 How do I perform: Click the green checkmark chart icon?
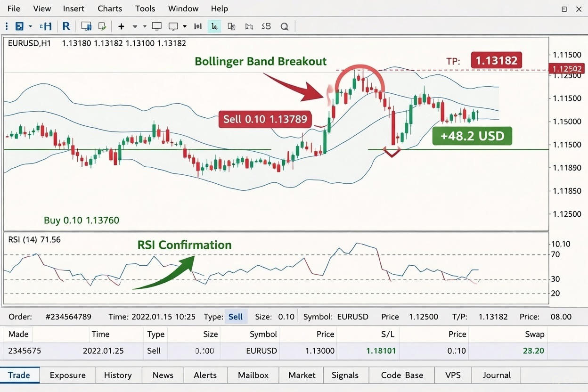pyautogui.click(x=102, y=26)
